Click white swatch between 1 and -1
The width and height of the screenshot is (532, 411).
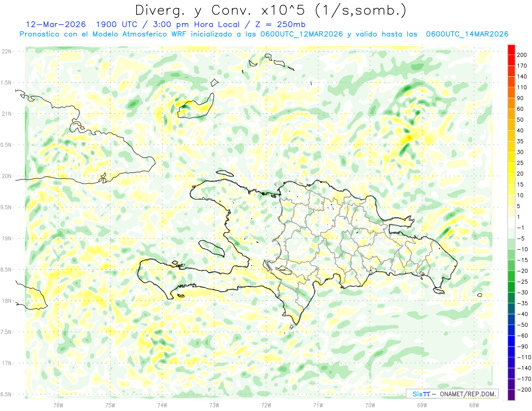511,223
